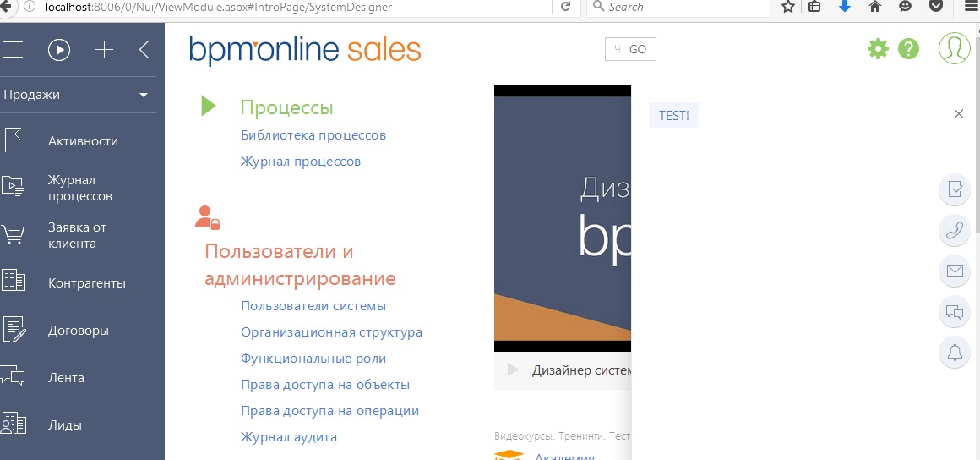Click the GO button
Image resolution: width=980 pixels, height=460 pixels.
click(x=638, y=49)
